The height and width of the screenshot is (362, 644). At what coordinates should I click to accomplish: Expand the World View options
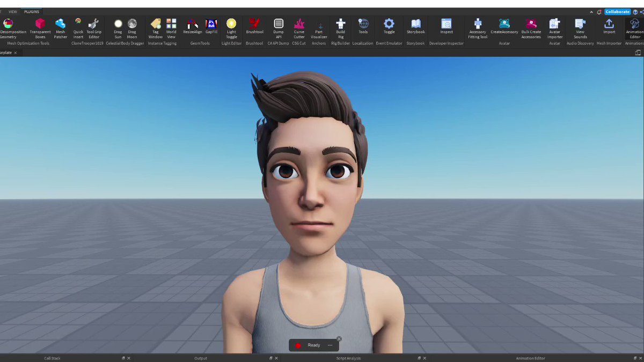pos(171,27)
